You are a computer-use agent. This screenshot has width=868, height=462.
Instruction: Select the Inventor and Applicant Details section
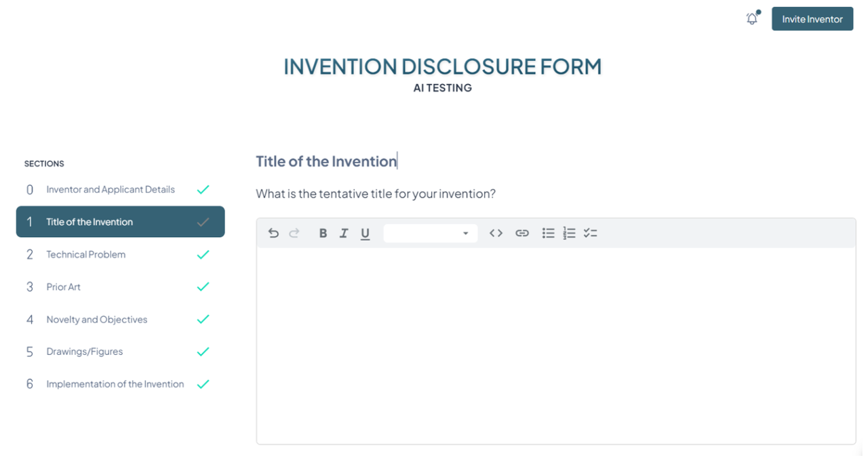click(x=111, y=190)
